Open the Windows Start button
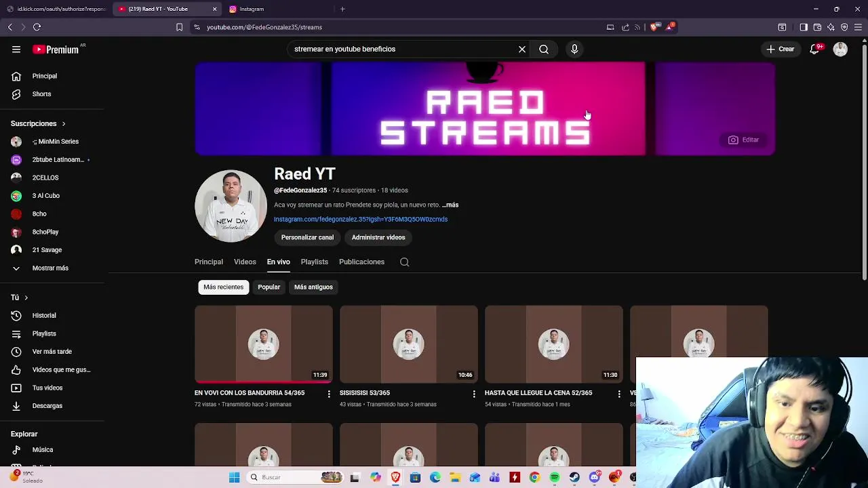 234,477
